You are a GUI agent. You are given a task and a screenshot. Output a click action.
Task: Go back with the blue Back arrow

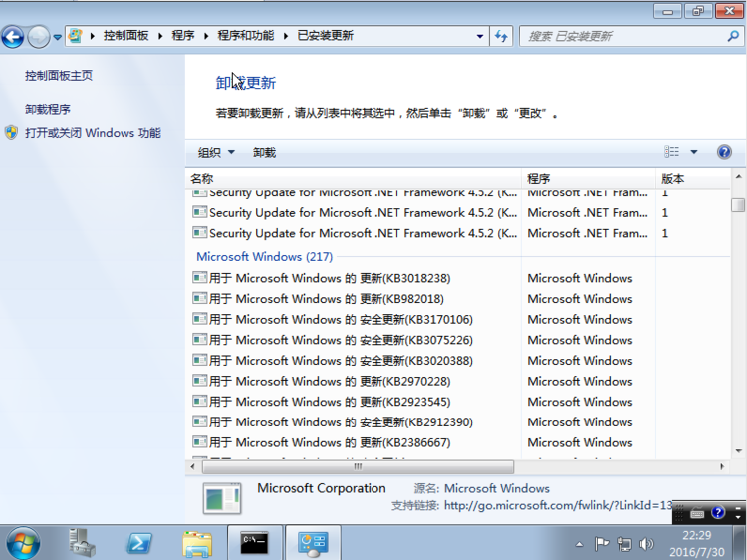click(x=13, y=36)
